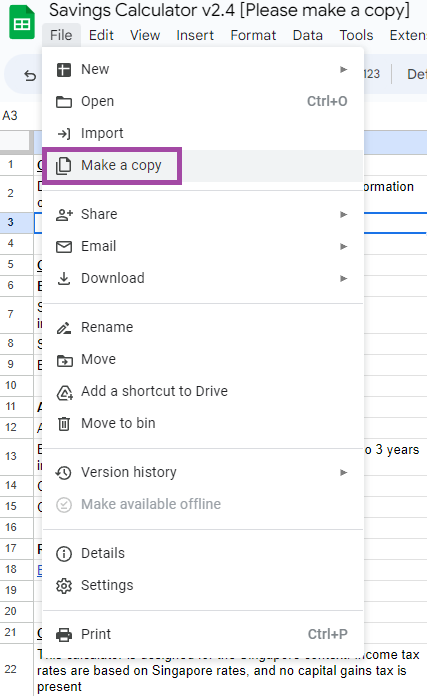Click the Import arrow icon
The image size is (427, 696).
click(x=63, y=133)
